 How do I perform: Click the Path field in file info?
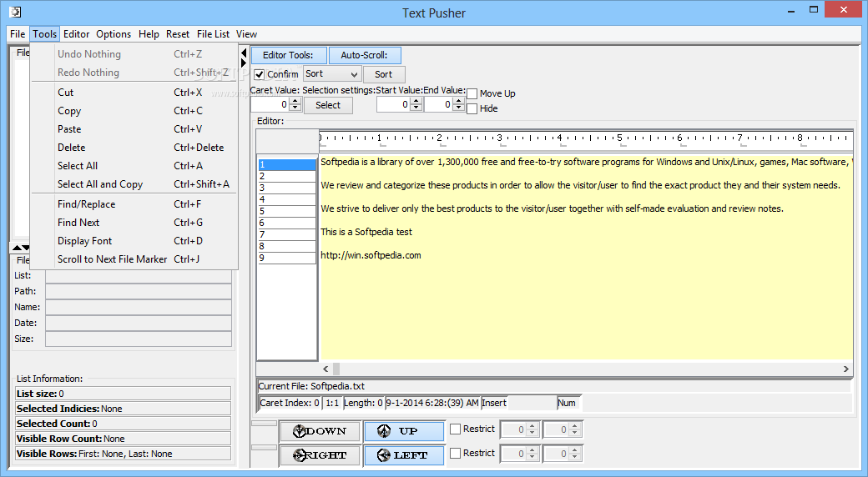(139, 291)
